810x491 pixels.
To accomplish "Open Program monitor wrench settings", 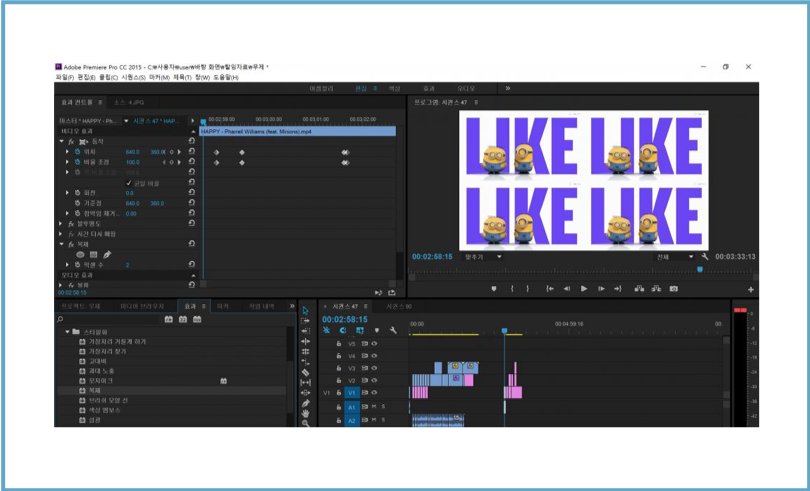I will pyautogui.click(x=705, y=257).
